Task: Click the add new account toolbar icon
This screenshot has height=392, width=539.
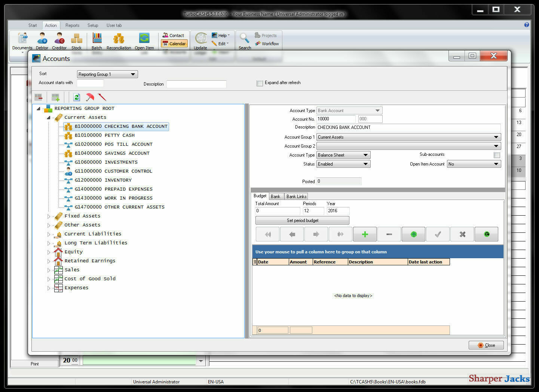Action: [x=56, y=97]
